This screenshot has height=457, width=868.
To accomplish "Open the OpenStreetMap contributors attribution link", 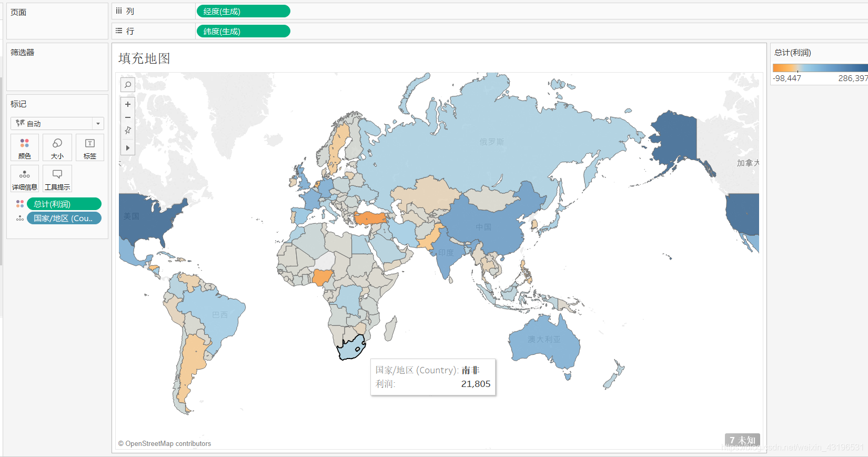I will [165, 444].
